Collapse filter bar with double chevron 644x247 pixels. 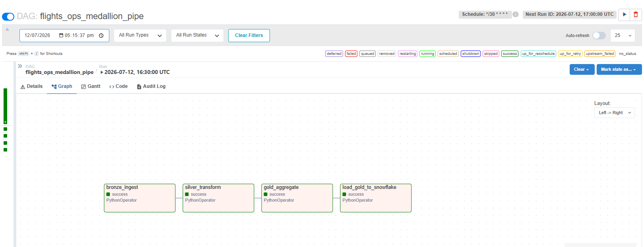coord(7,29)
